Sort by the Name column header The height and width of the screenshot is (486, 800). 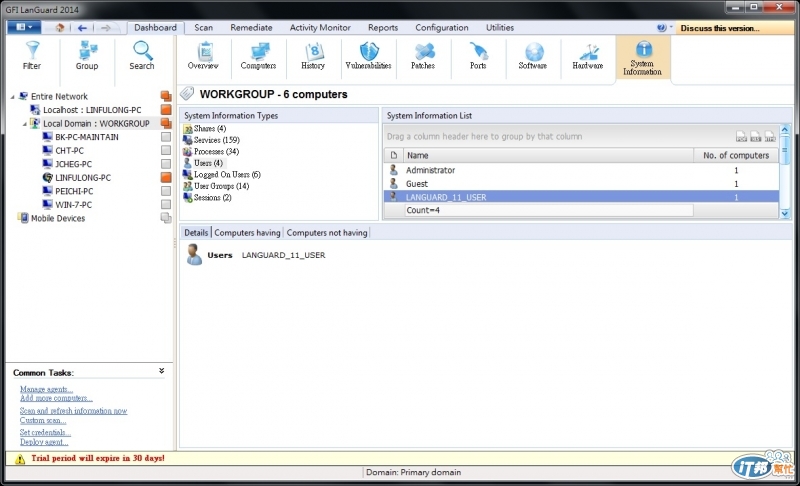548,155
